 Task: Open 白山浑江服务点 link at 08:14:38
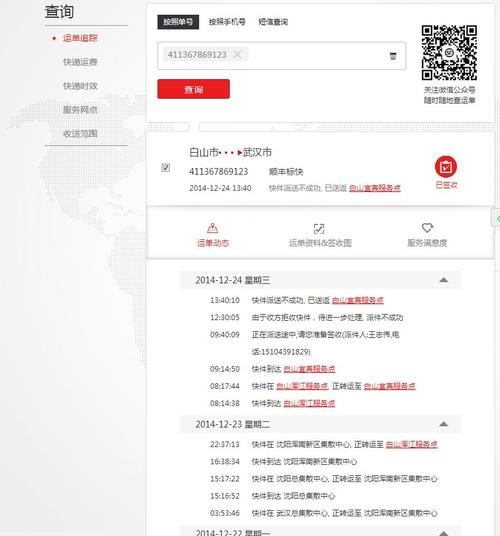click(x=309, y=403)
